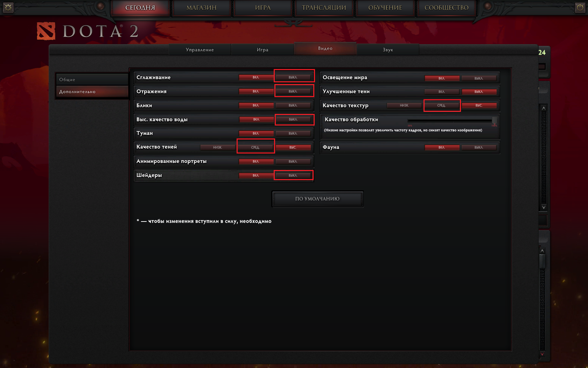
Task: Click the power quit icon at top right
Action: 580,7
